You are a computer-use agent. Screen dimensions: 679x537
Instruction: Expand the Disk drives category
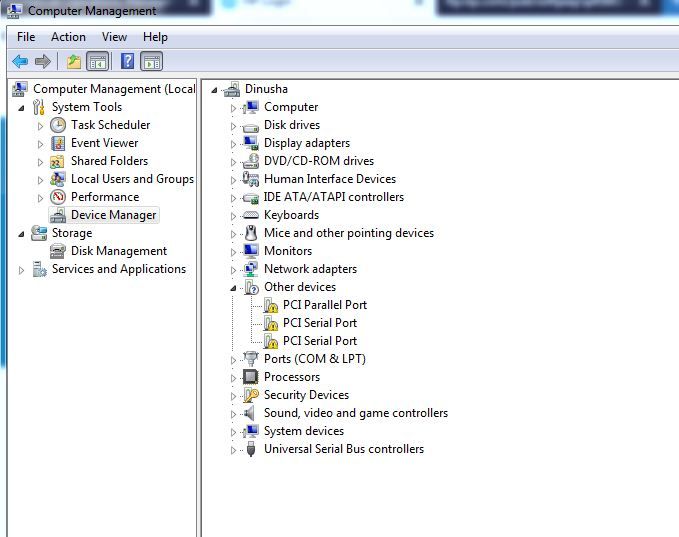click(x=233, y=126)
